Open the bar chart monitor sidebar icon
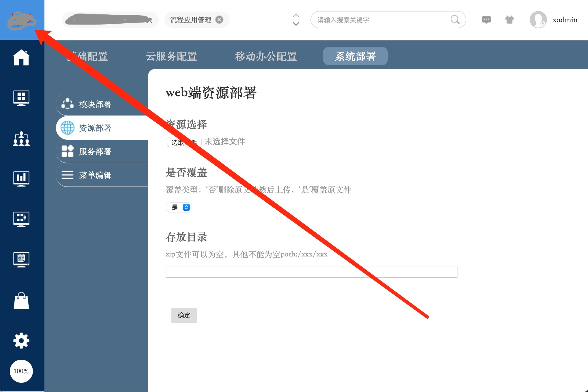588x392 pixels. pyautogui.click(x=21, y=179)
